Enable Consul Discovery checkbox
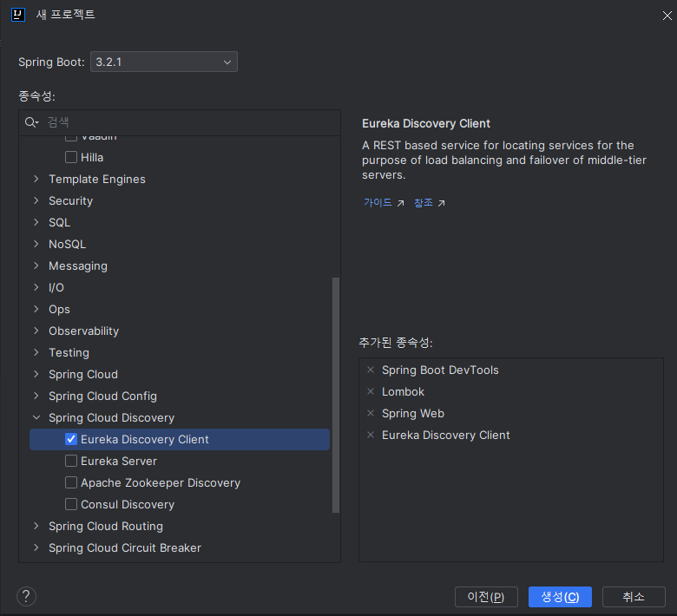The height and width of the screenshot is (616, 677). [x=71, y=504]
